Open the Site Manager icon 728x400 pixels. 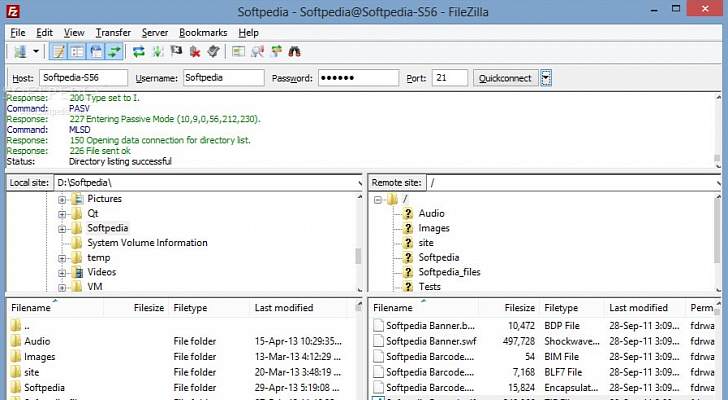(x=20, y=51)
